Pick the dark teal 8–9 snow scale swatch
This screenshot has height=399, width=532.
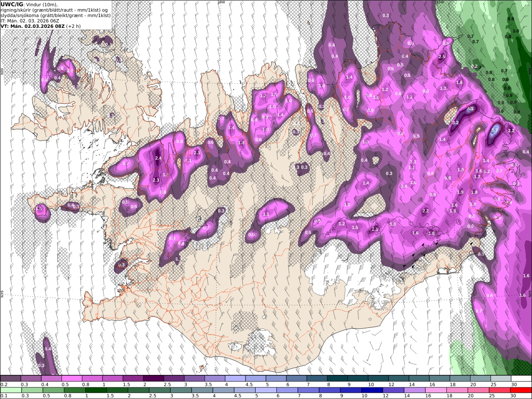337,379
